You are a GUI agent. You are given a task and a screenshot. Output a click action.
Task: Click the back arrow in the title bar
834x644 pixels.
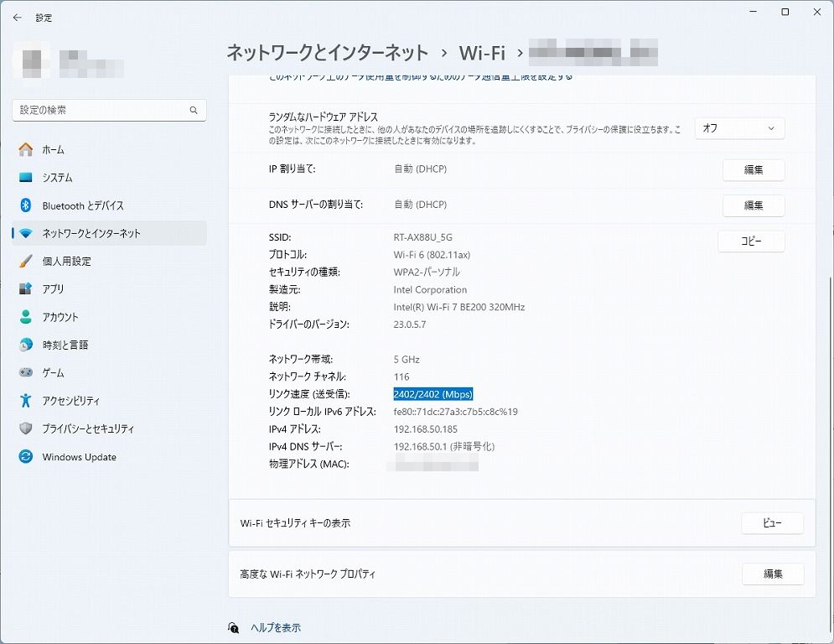(x=17, y=17)
